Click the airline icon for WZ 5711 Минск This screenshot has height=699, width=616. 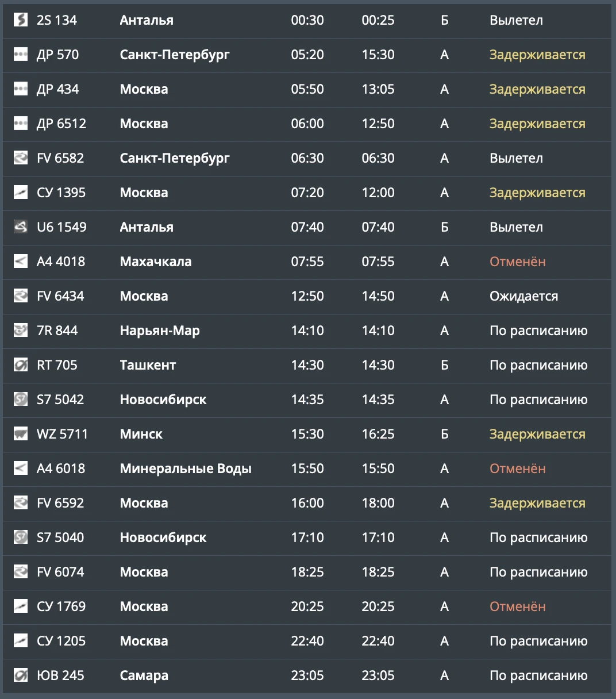[x=21, y=434]
